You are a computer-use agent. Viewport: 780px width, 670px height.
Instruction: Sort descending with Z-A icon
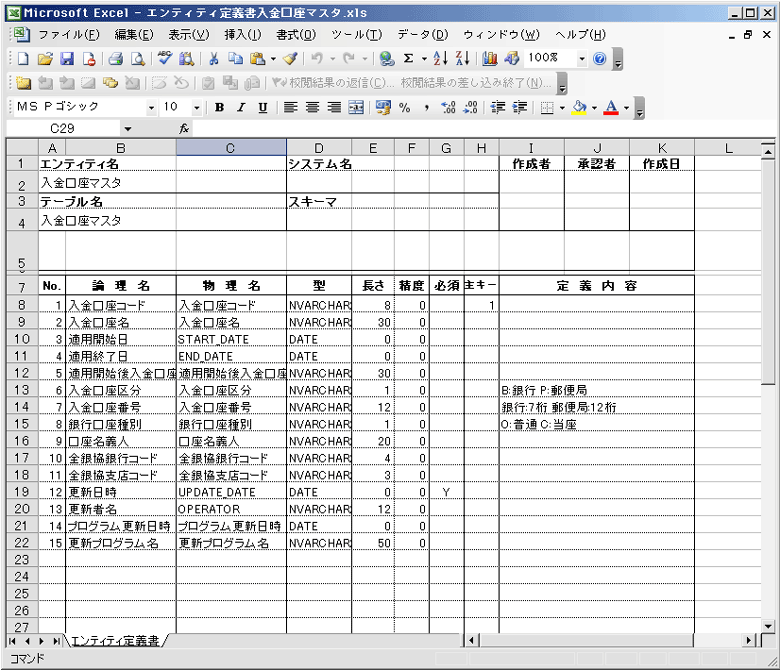[x=462, y=59]
